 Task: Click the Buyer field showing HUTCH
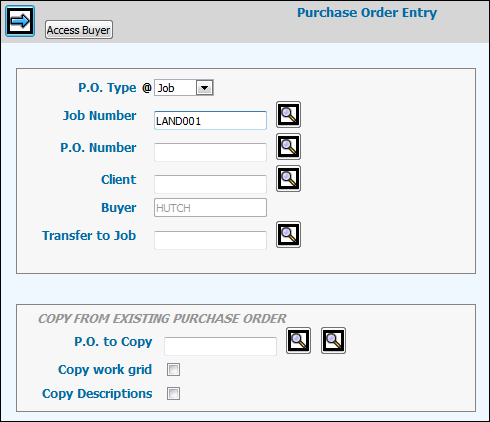pos(210,208)
